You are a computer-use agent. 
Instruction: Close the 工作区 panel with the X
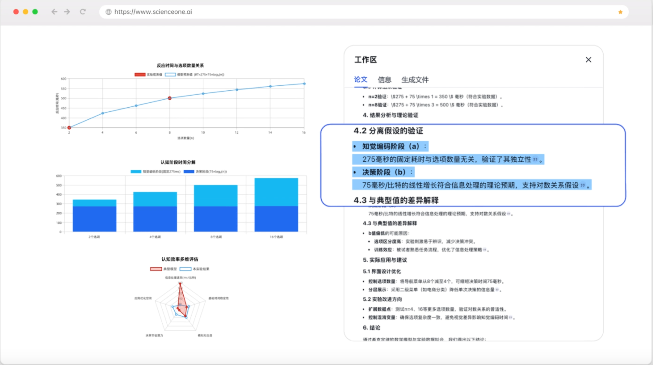(x=588, y=60)
